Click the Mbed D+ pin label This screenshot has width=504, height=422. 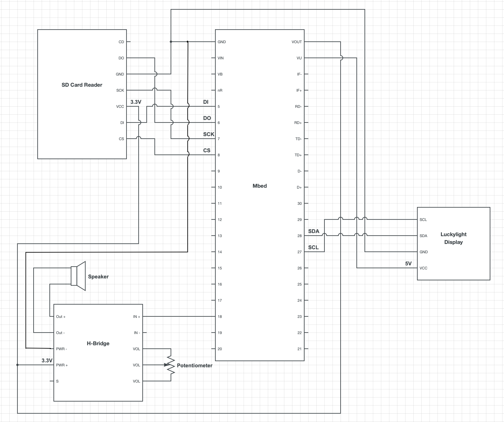(x=299, y=187)
